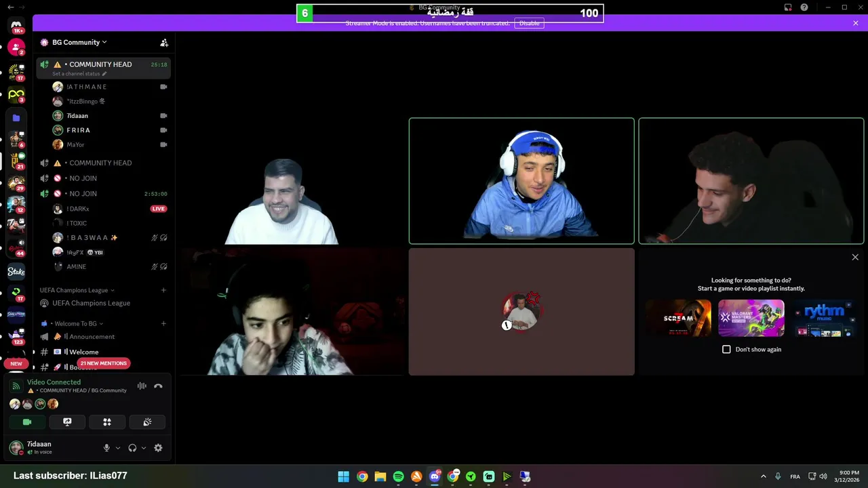Open Windows Start menu
868x488 pixels.
[344, 476]
